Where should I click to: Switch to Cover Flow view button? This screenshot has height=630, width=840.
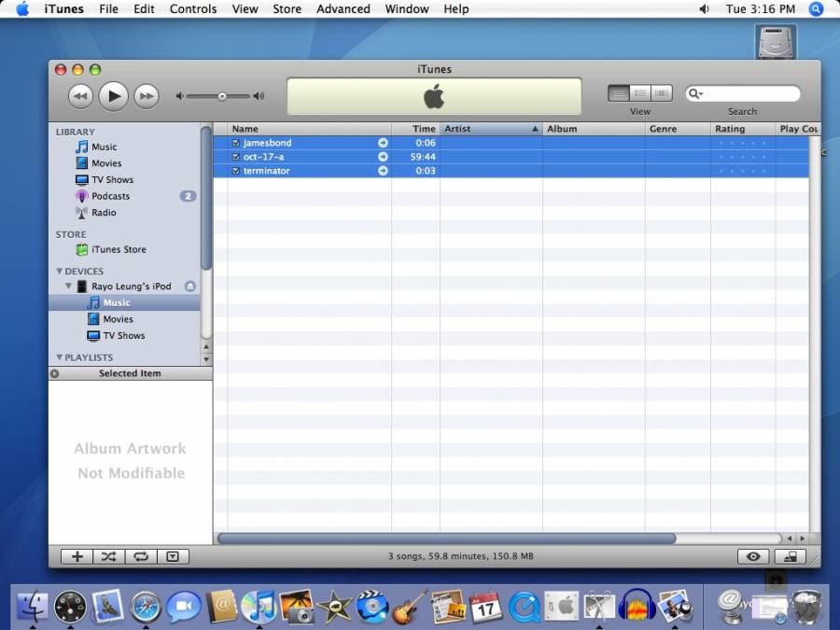(x=661, y=93)
